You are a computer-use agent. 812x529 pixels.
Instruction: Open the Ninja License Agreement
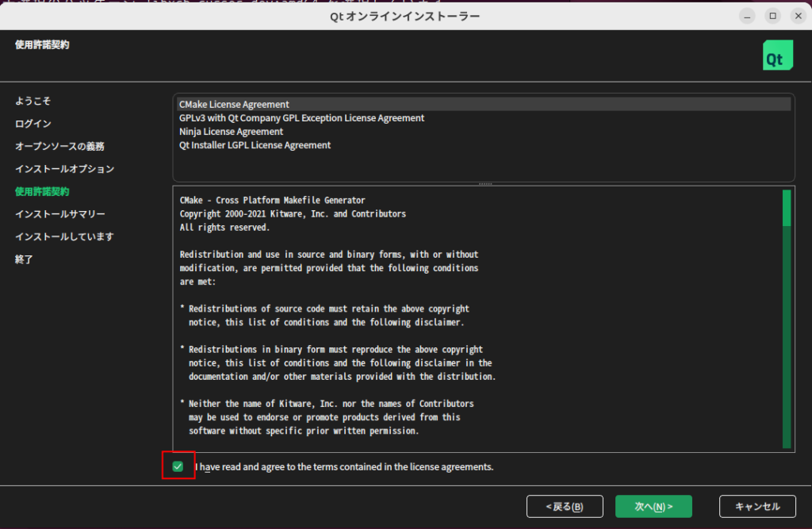[231, 132]
